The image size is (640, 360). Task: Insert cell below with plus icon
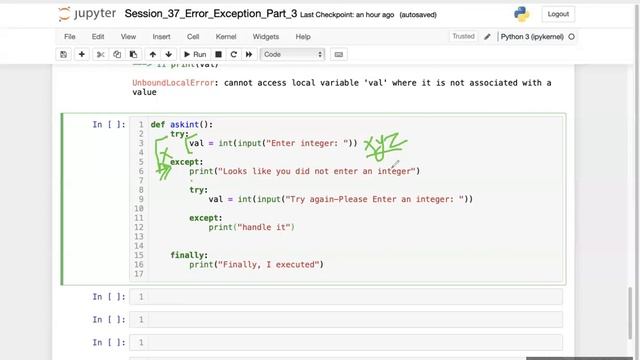(82, 54)
